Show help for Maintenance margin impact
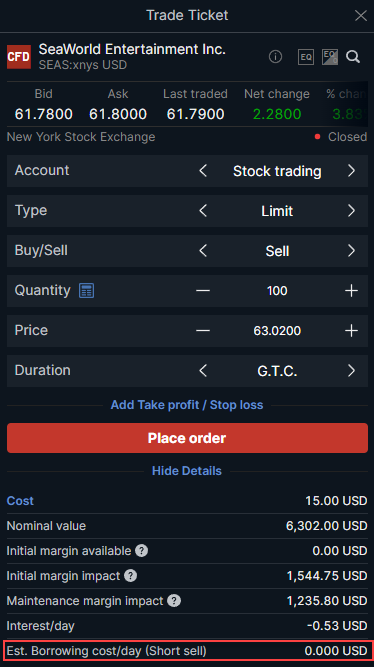374x667 pixels. (174, 601)
